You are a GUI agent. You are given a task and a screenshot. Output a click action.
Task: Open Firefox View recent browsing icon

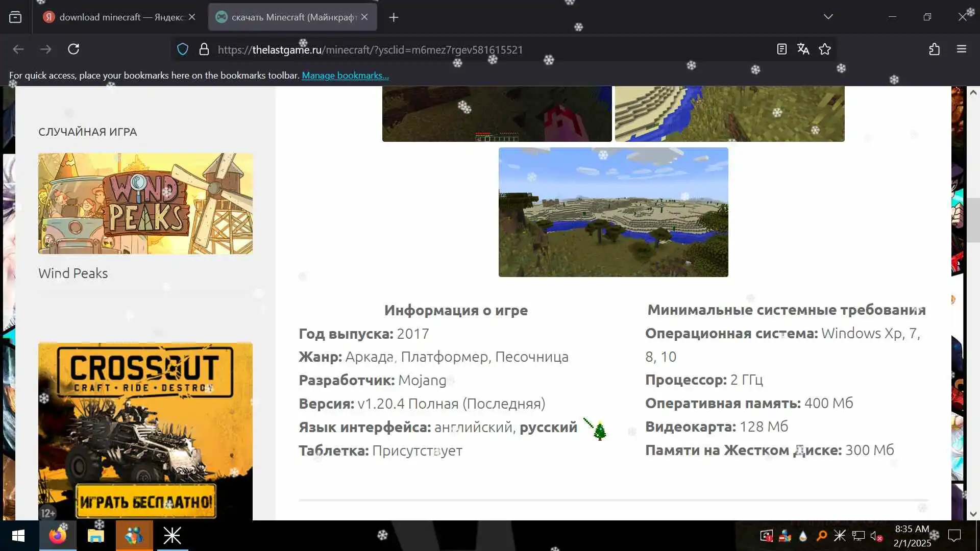click(15, 17)
